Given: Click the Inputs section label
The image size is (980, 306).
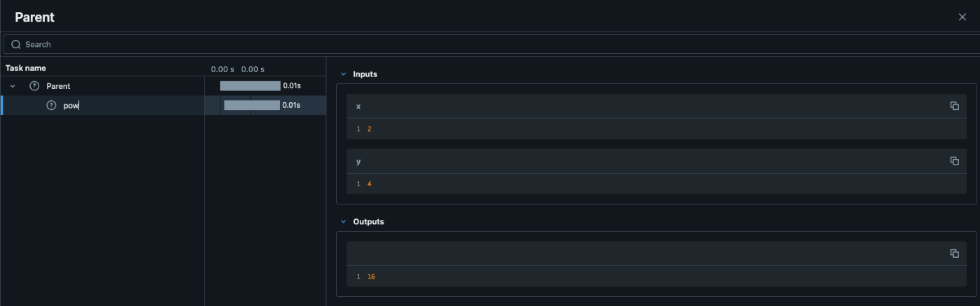Looking at the screenshot, I should pos(365,74).
